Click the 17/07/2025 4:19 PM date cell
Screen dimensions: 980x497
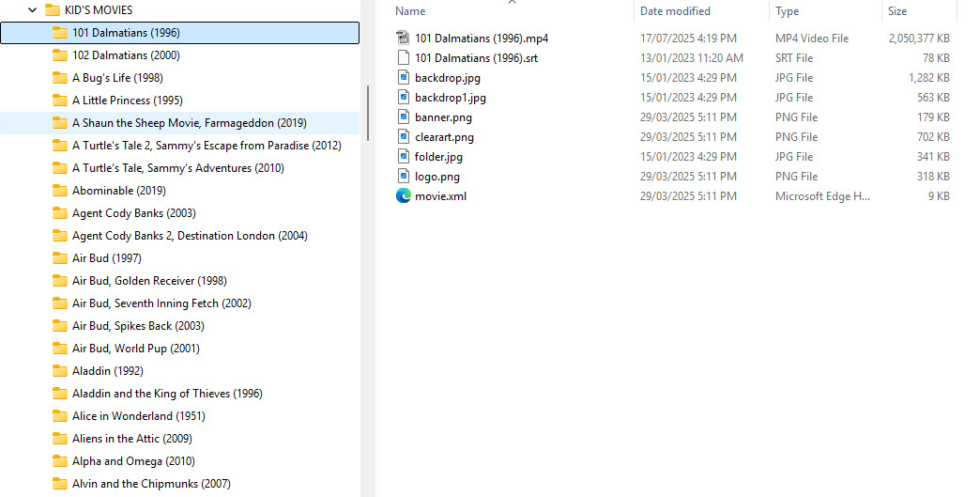coord(688,39)
